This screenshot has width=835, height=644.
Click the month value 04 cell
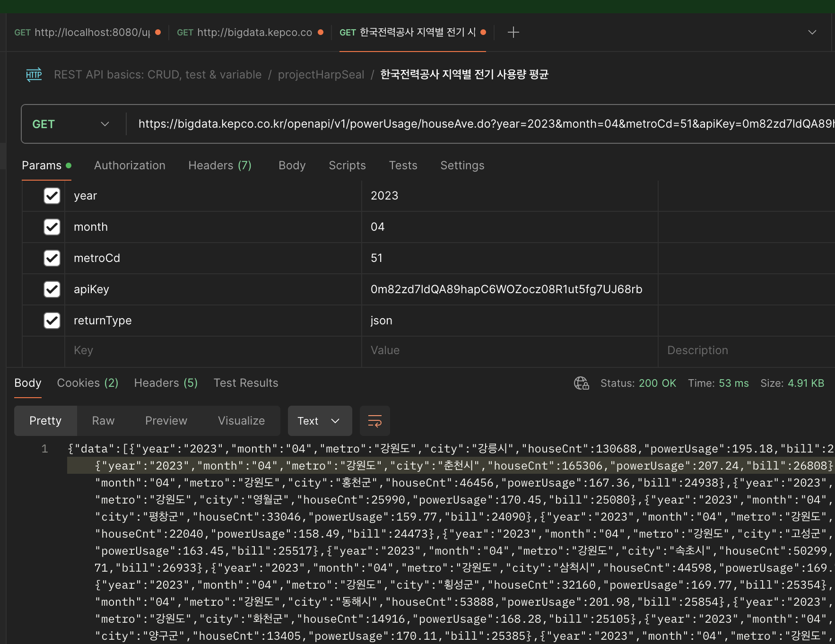point(510,227)
